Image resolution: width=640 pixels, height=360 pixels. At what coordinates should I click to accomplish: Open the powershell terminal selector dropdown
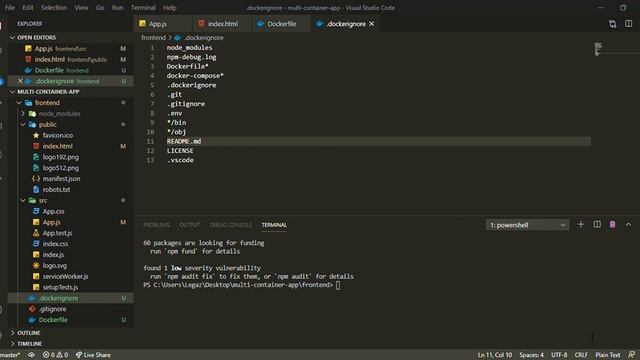pyautogui.click(x=527, y=225)
